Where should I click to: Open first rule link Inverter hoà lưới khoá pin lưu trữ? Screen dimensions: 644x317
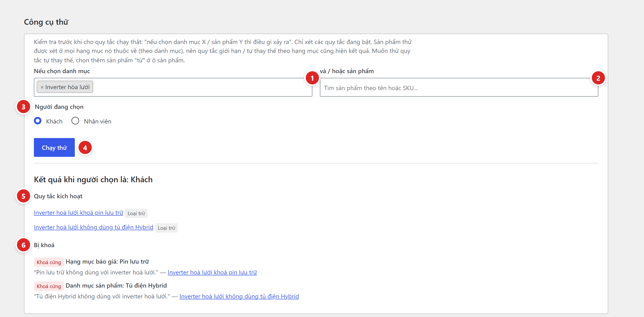79,213
